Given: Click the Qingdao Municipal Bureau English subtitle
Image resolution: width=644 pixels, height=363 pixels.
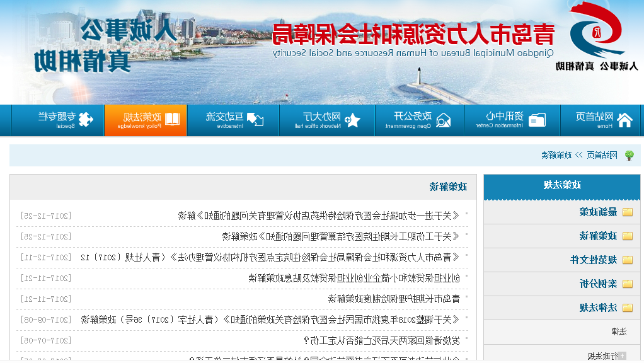Looking at the screenshot, I should point(413,53).
